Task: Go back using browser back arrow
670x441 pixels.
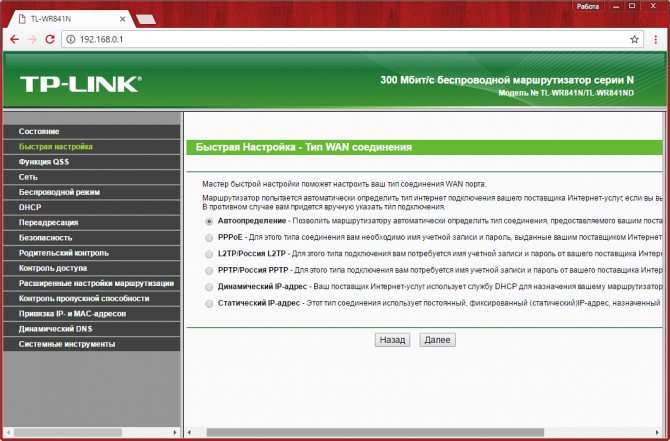Action: tap(15, 39)
